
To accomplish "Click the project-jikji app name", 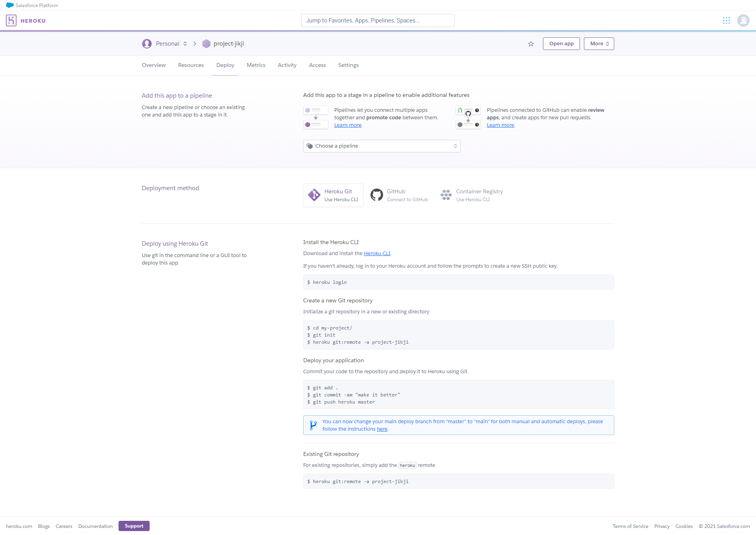I will (x=229, y=44).
